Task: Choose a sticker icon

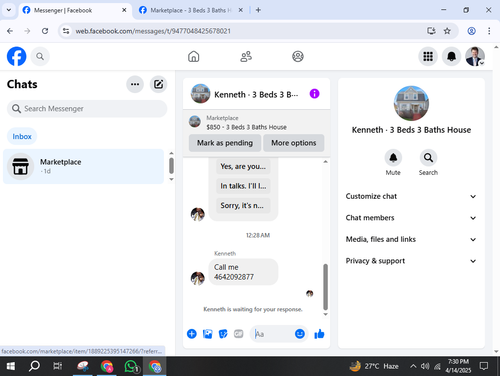Action: (x=223, y=334)
